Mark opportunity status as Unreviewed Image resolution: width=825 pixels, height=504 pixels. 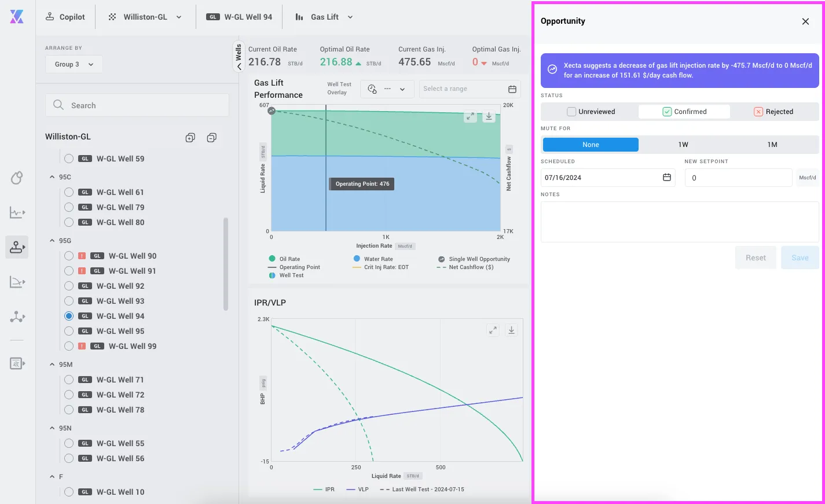tap(591, 112)
